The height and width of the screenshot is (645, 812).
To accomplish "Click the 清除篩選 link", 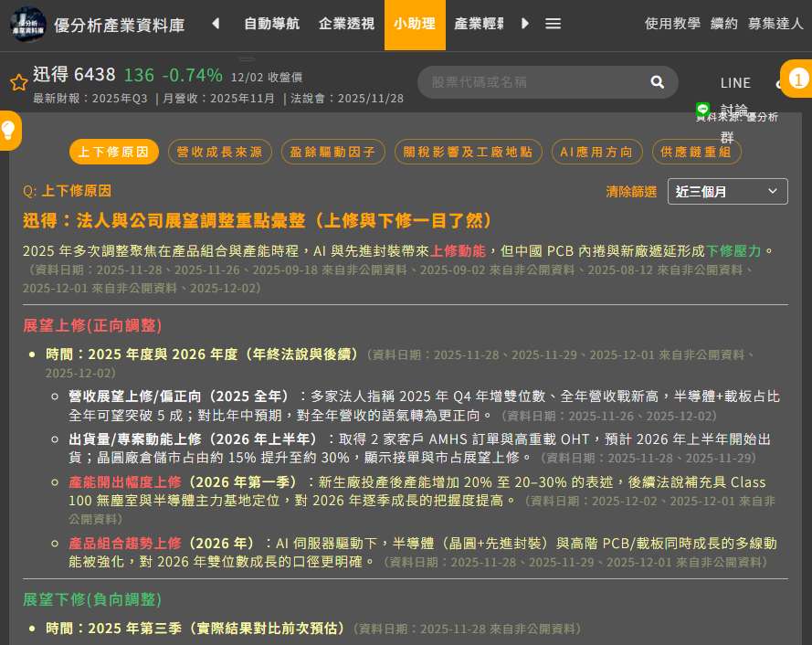I will 631,192.
